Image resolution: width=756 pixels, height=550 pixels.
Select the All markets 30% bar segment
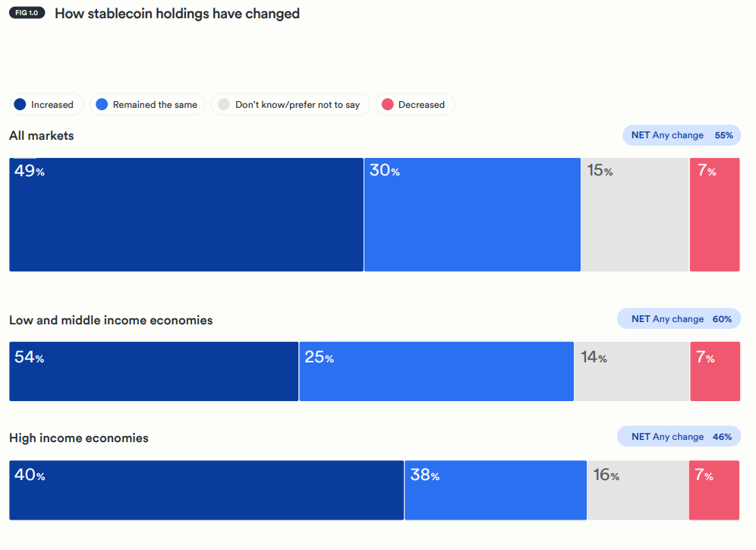[472, 214]
